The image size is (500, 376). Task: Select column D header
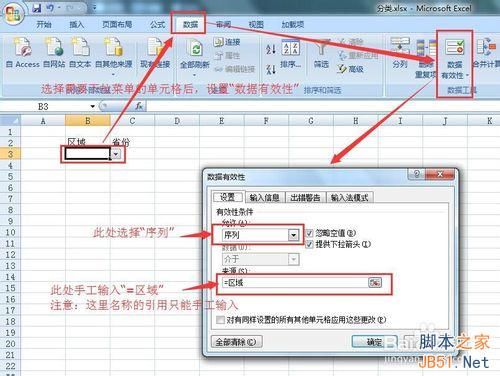[x=177, y=121]
